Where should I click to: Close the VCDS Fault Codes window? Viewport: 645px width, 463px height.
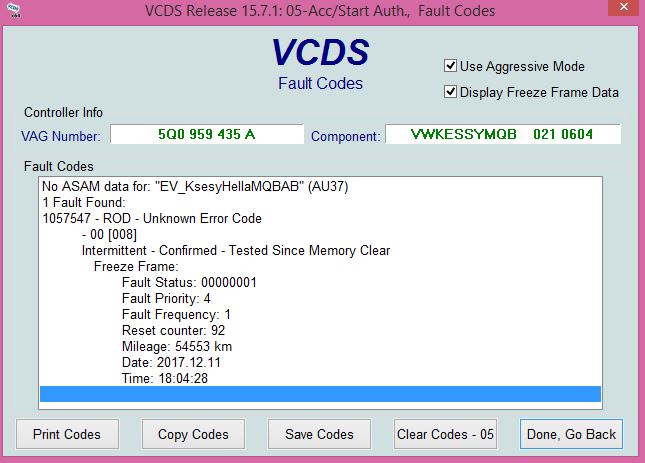pos(624,7)
